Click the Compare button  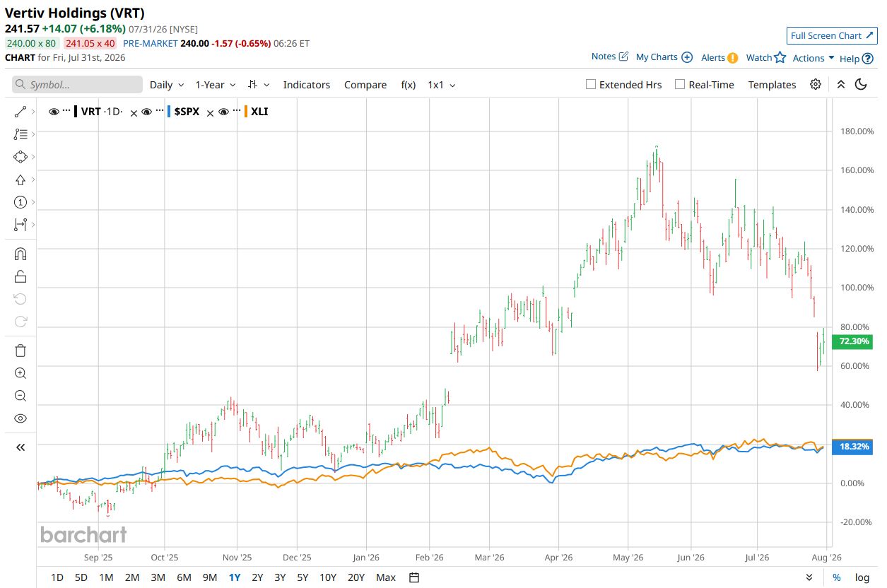click(x=365, y=84)
